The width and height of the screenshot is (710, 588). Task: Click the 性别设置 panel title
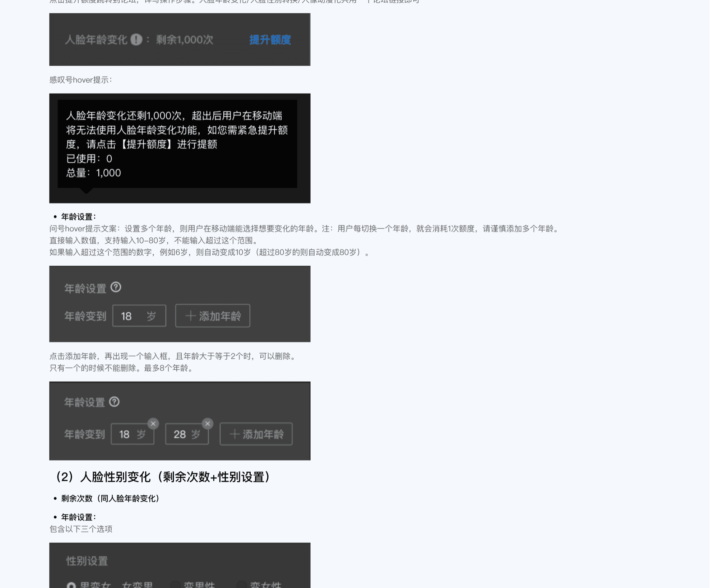[87, 561]
